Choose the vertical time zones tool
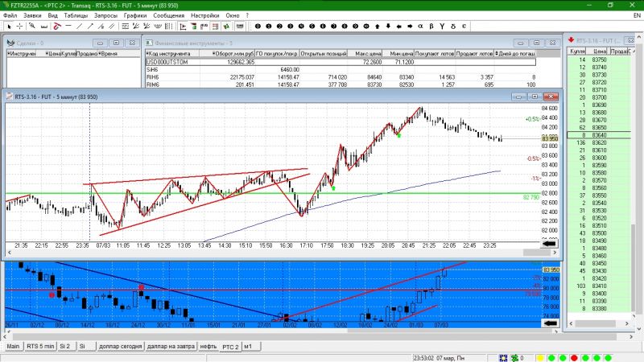 pos(168,27)
